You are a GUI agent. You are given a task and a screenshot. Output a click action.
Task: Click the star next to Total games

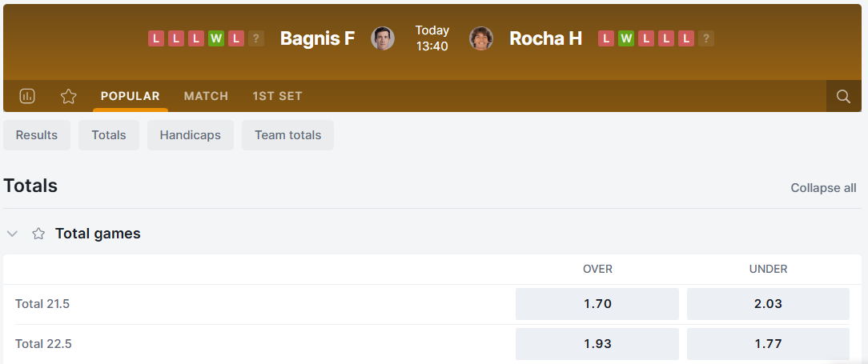pos(38,234)
